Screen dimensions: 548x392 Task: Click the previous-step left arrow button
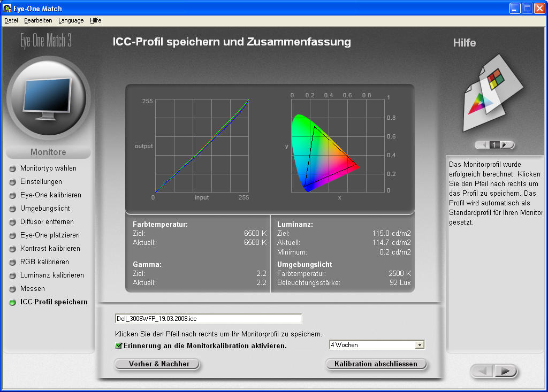(x=483, y=371)
